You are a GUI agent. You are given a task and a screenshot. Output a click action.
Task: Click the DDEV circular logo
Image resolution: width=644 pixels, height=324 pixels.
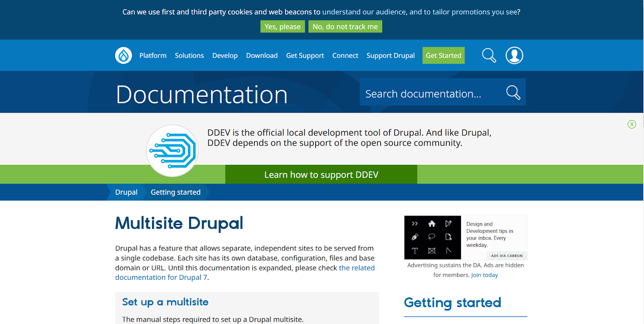pos(172,151)
